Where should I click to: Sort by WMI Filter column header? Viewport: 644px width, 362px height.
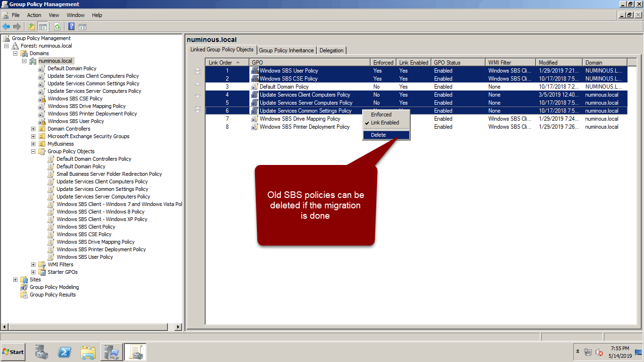pyautogui.click(x=511, y=62)
